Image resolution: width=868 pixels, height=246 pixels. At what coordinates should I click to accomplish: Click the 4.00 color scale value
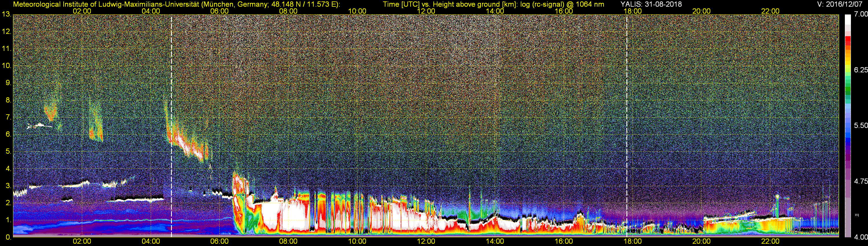pyautogui.click(x=860, y=237)
